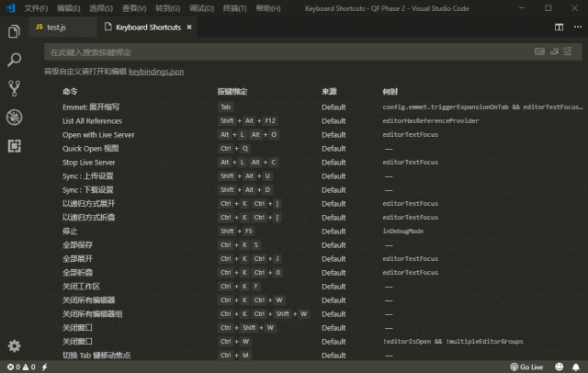Select the Stop Live Server row

pyautogui.click(x=314, y=163)
